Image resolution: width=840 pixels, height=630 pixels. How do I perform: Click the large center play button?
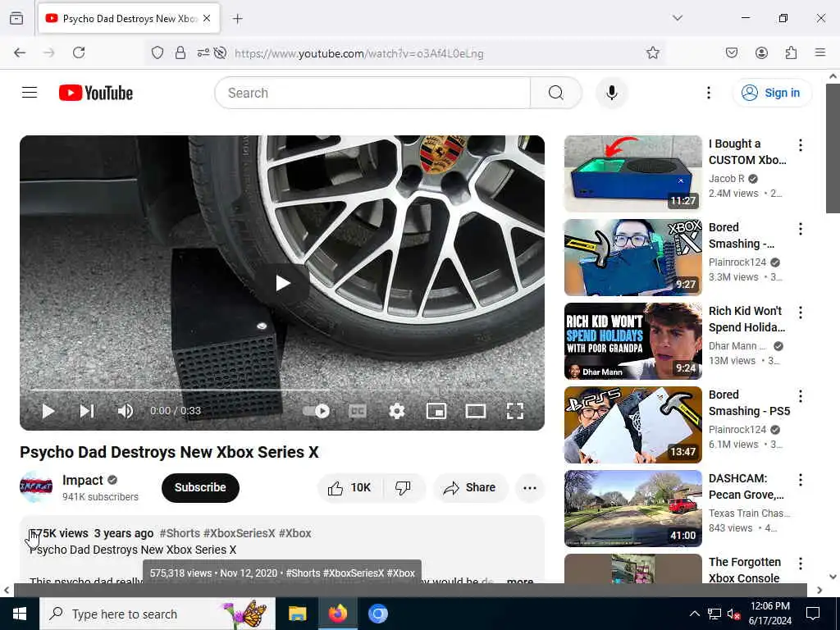(x=282, y=283)
